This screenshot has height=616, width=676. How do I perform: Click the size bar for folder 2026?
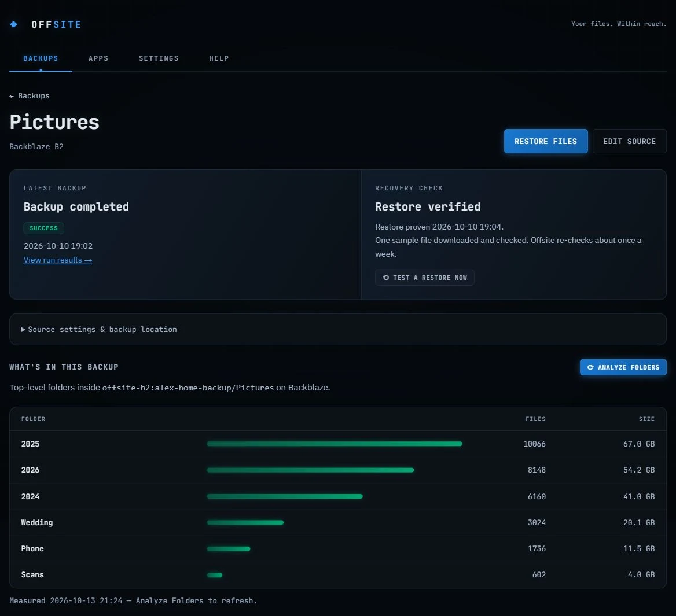tap(310, 470)
